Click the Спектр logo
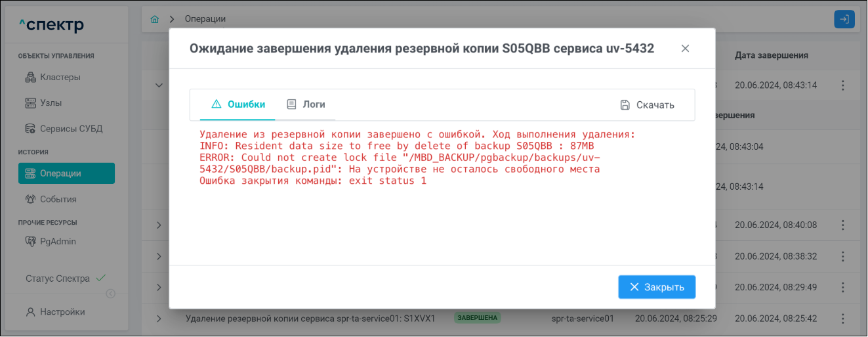Image resolution: width=868 pixels, height=337 pixels. [x=52, y=26]
